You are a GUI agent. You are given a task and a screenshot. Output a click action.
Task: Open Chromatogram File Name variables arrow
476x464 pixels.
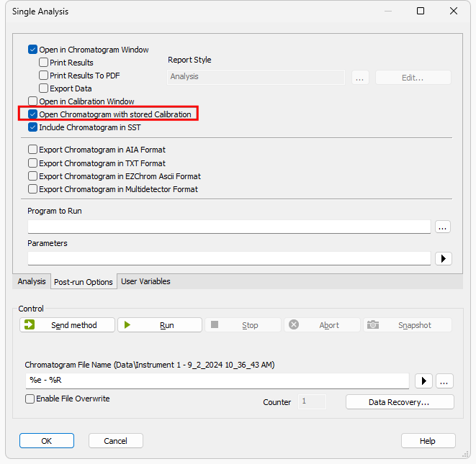(423, 381)
